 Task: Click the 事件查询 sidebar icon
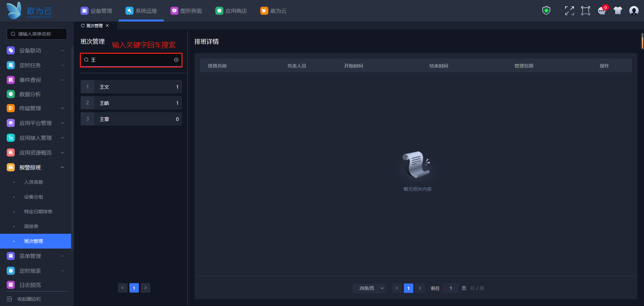click(11, 80)
